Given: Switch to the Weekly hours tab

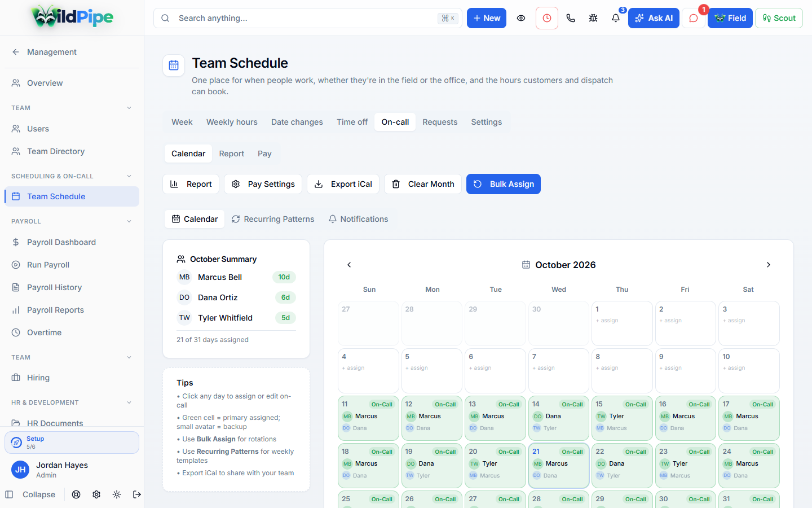Looking at the screenshot, I should [x=232, y=122].
